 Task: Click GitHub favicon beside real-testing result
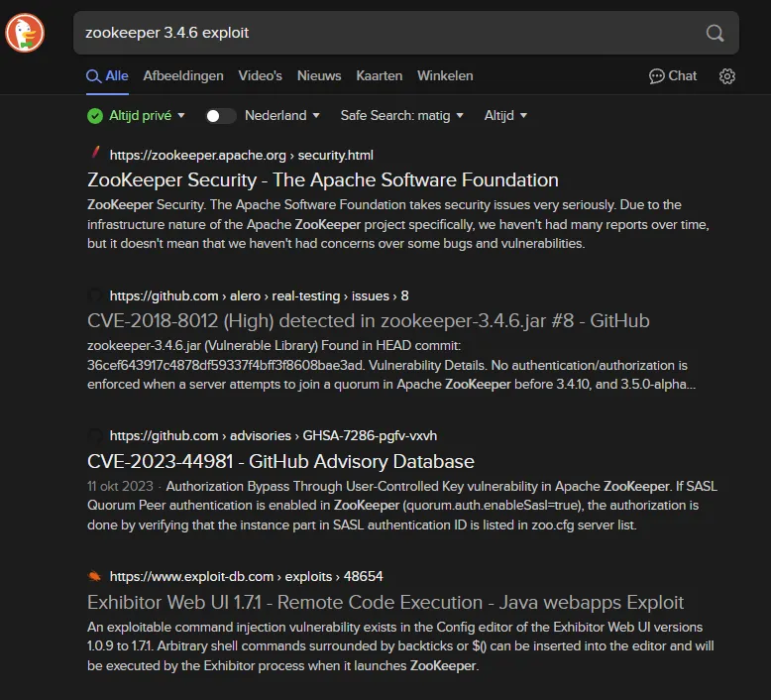95,295
